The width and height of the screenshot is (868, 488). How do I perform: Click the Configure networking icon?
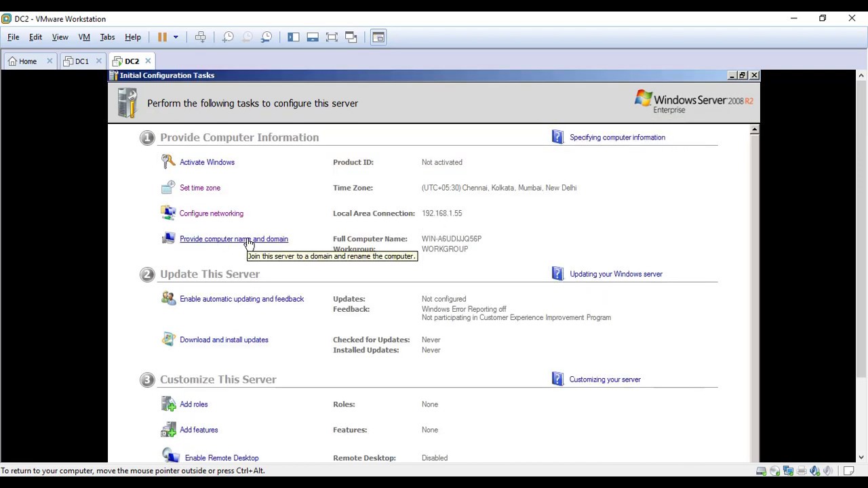click(168, 213)
